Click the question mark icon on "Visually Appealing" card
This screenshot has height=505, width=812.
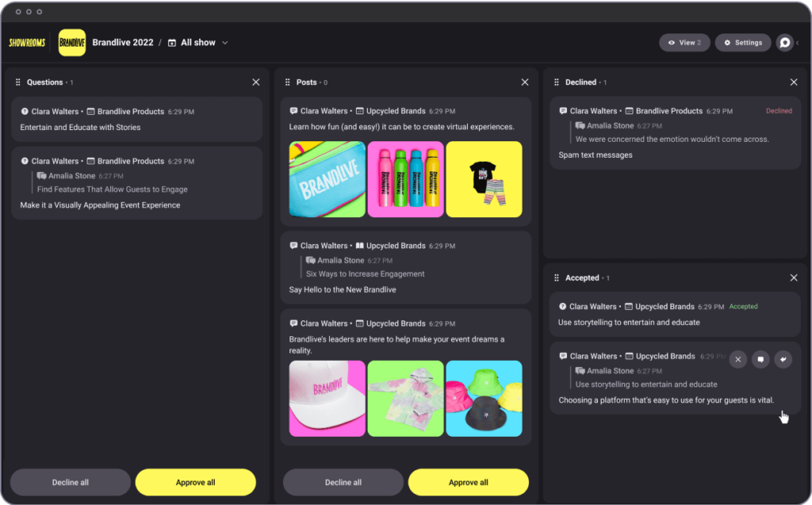point(25,161)
